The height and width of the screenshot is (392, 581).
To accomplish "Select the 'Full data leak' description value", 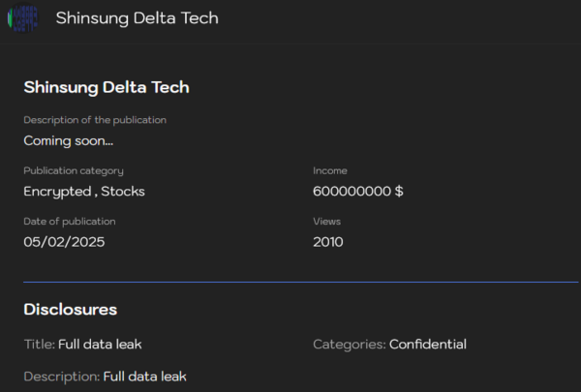I will (145, 377).
